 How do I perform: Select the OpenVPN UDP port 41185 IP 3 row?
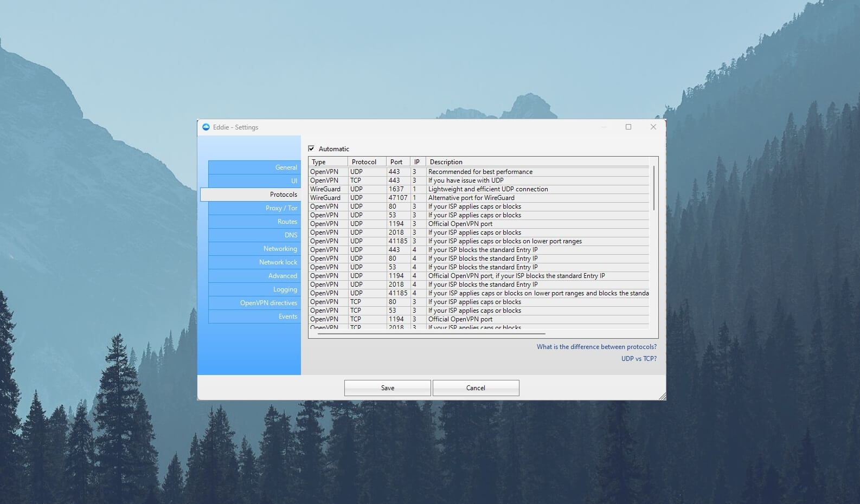coord(479,241)
